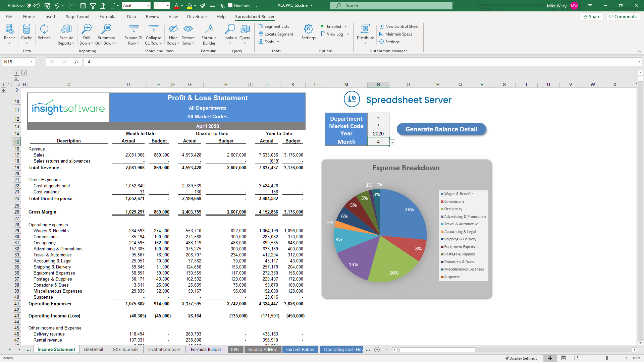The height and width of the screenshot is (362, 644).
Task: Click the Share button
Action: pyautogui.click(x=592, y=16)
